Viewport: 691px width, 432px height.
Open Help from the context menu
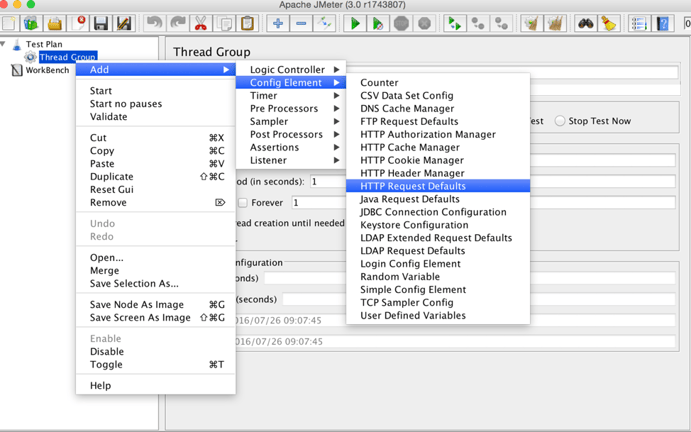pos(156,386)
